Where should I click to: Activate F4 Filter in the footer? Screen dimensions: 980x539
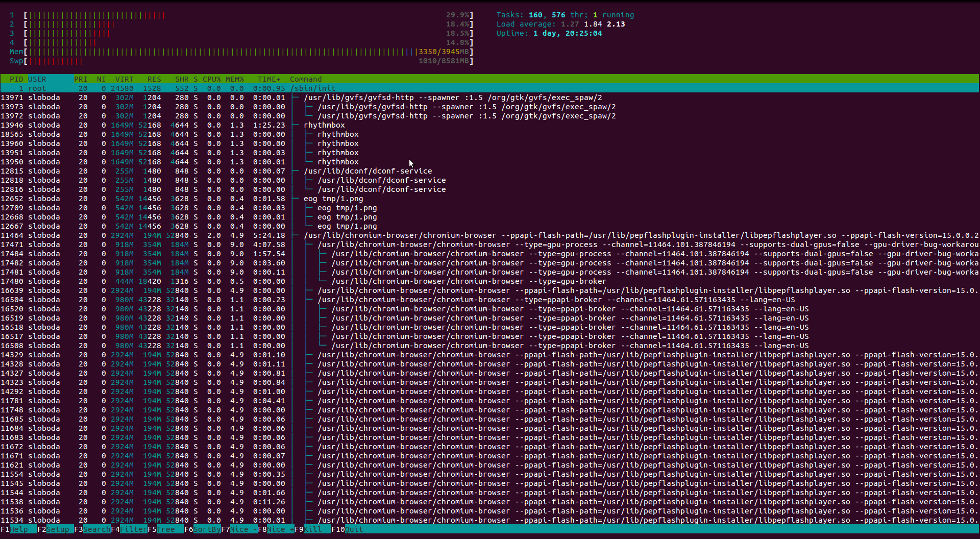coord(129,529)
